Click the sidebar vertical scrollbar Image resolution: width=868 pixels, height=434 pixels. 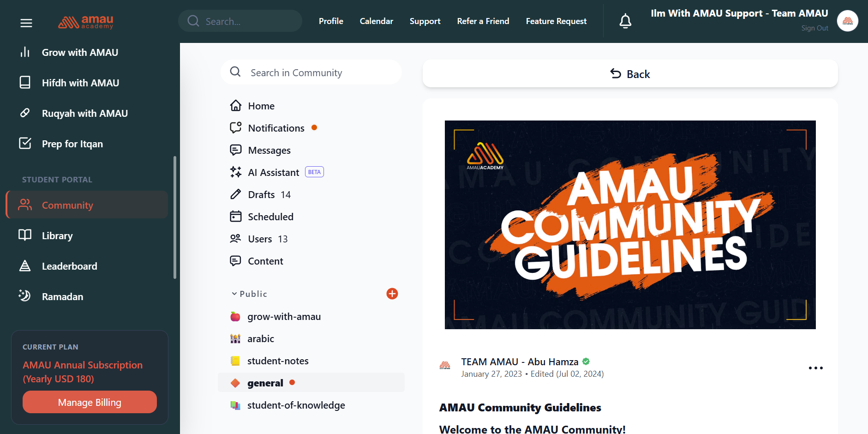(174, 217)
